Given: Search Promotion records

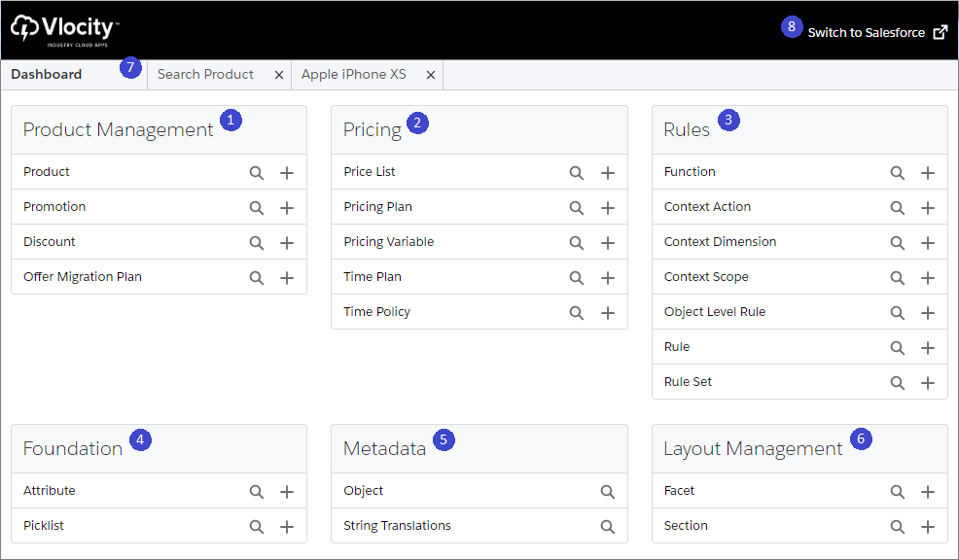Looking at the screenshot, I should click(x=256, y=208).
